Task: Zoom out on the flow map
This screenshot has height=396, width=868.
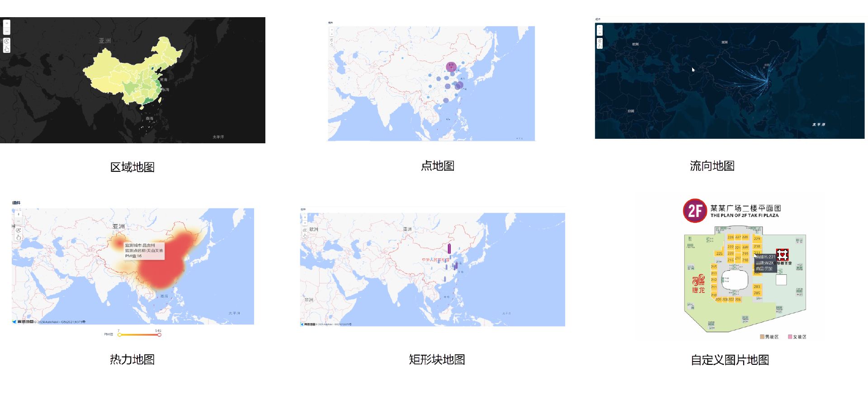Action: (x=599, y=33)
